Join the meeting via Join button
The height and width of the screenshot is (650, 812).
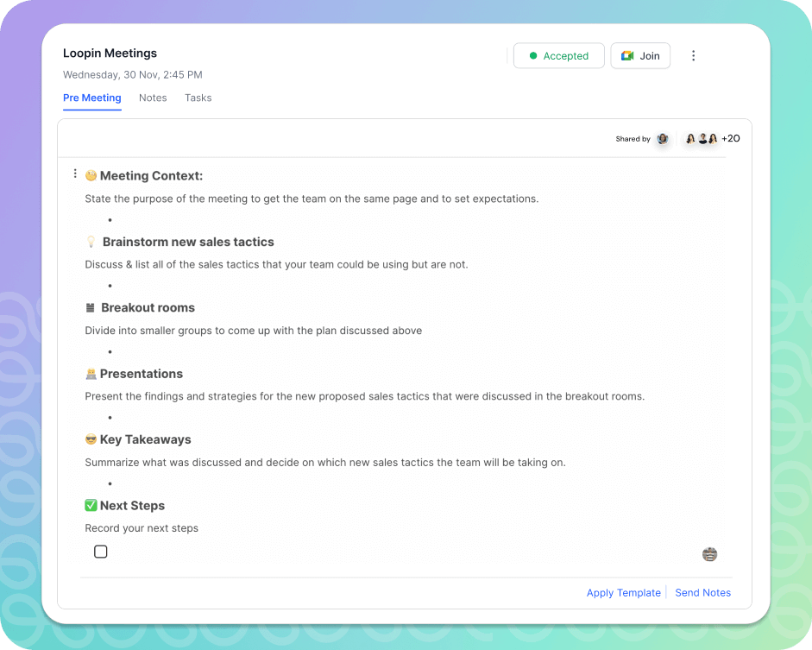point(640,56)
